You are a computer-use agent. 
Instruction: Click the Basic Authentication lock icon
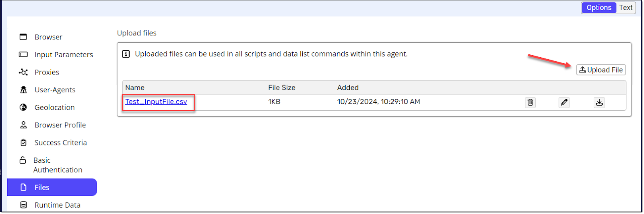(23, 160)
